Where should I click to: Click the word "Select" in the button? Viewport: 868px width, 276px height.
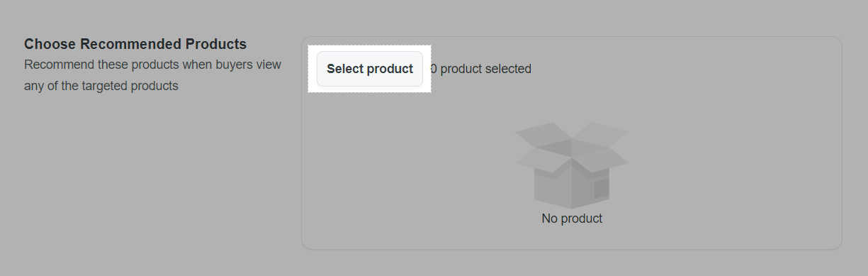pos(345,69)
